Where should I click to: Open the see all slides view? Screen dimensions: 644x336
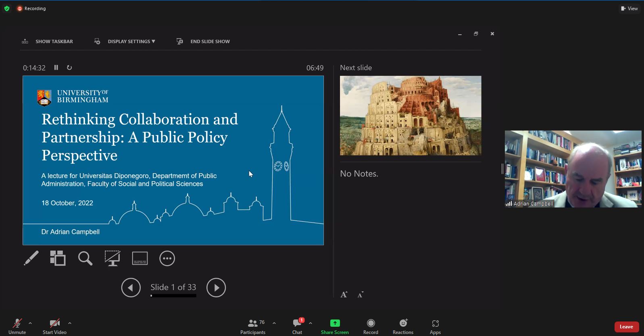(x=58, y=258)
